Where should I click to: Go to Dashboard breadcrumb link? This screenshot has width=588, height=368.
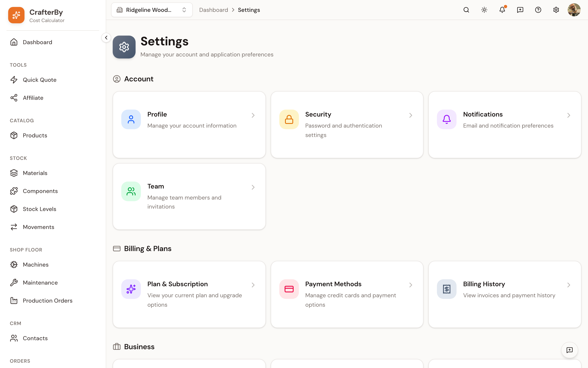213,10
